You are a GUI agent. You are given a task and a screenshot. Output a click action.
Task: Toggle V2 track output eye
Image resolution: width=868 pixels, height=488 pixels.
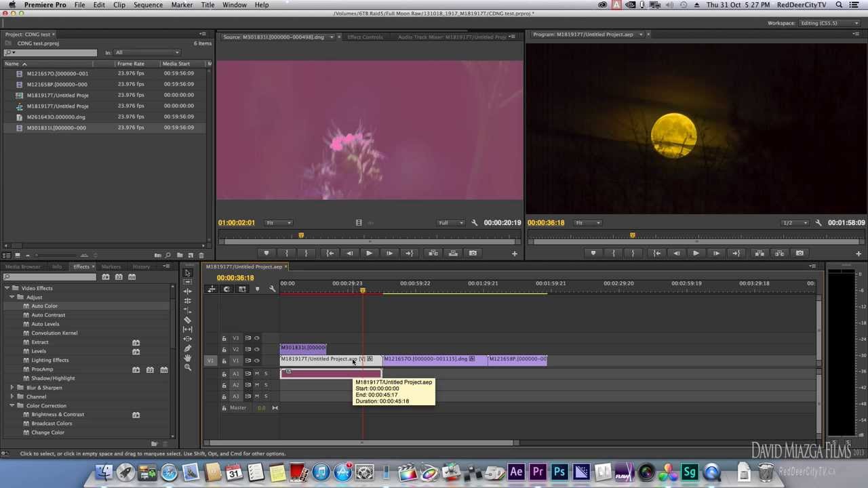click(256, 349)
